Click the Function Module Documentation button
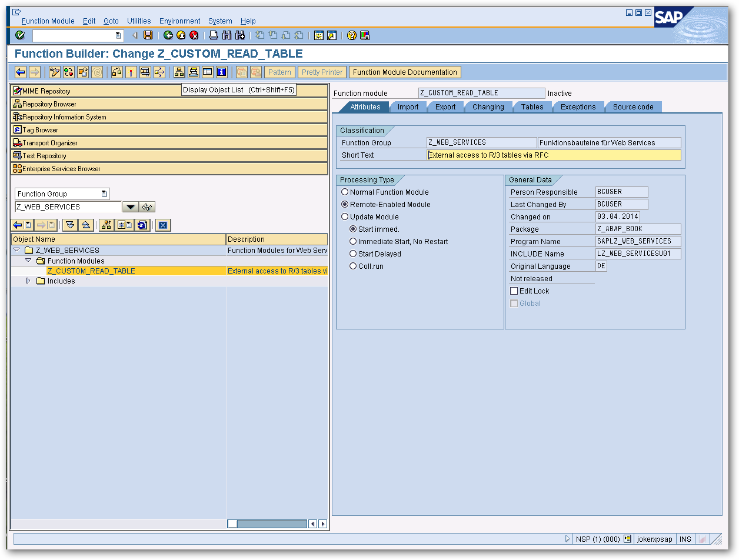 pos(405,72)
